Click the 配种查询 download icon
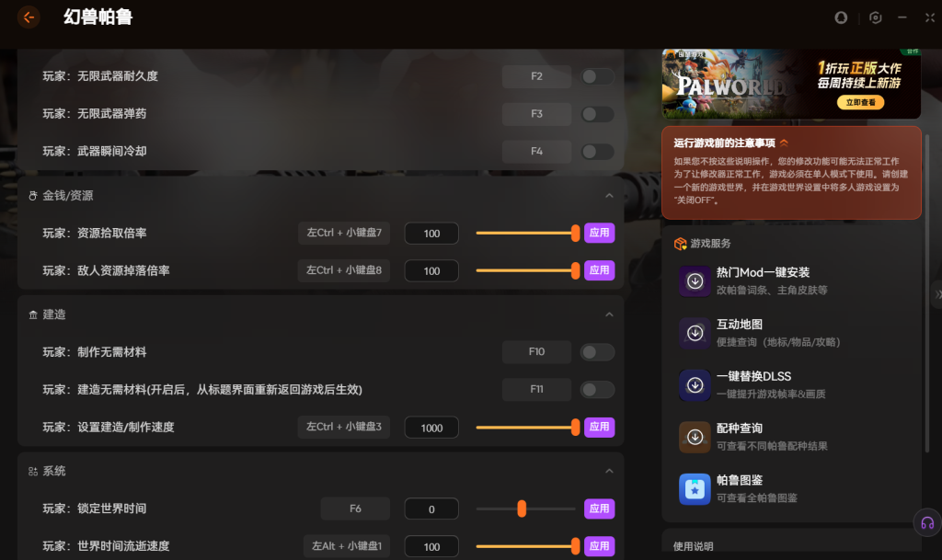Viewport: 942px width, 560px height. (x=695, y=437)
